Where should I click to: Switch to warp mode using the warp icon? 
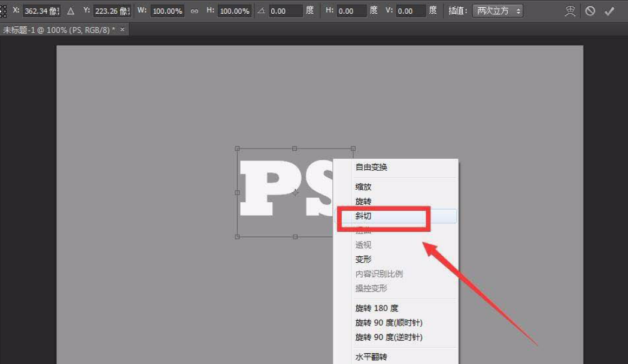570,11
